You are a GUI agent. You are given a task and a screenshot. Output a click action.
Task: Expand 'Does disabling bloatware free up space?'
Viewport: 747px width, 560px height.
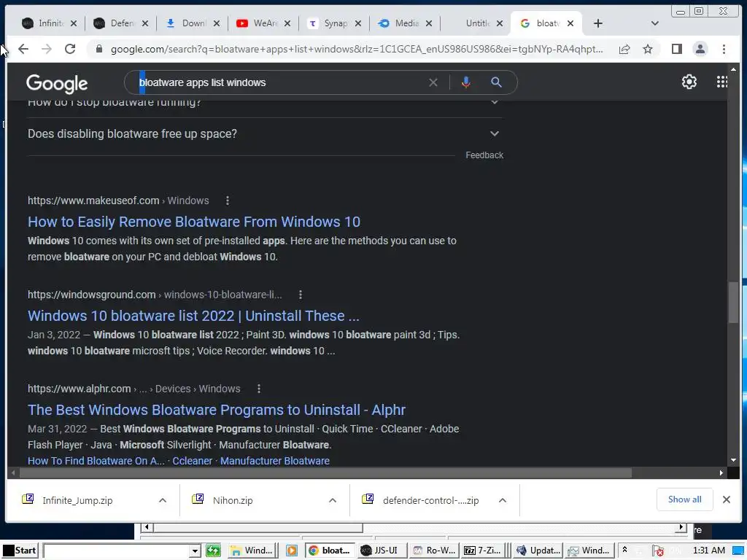(264, 134)
